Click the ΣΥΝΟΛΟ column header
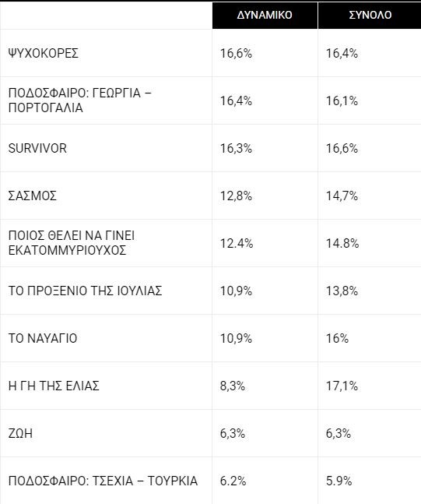Viewport: 421px width, 504px height. pyautogui.click(x=370, y=15)
